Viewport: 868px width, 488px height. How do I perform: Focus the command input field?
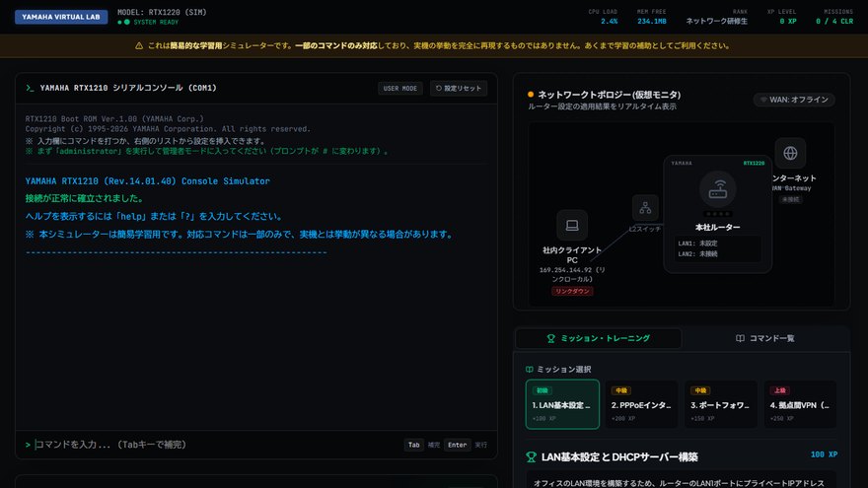[216, 445]
